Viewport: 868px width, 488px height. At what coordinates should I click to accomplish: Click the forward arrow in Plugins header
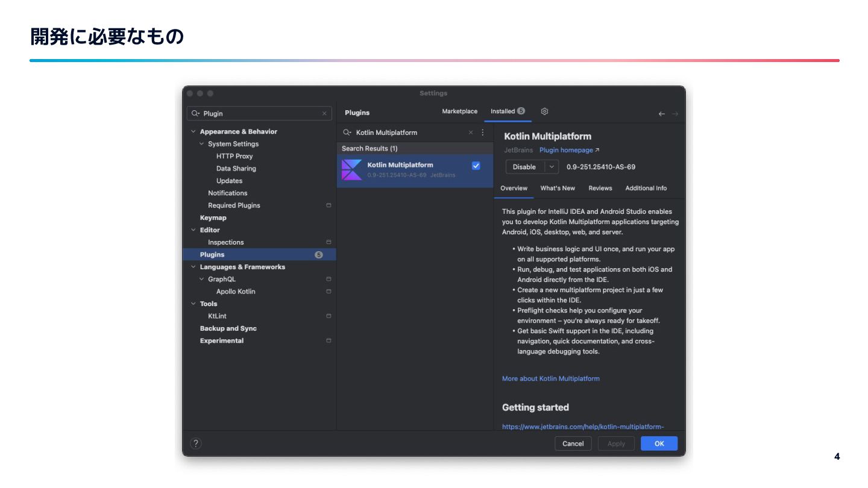click(675, 114)
